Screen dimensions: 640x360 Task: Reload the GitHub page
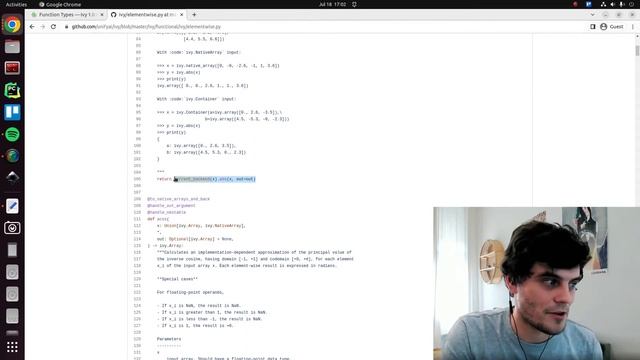click(x=53, y=27)
